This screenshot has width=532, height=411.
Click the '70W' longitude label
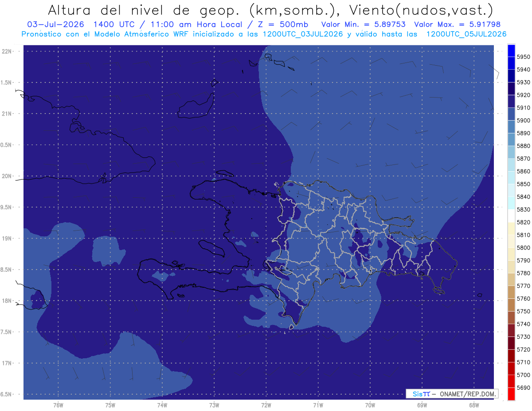(370, 405)
